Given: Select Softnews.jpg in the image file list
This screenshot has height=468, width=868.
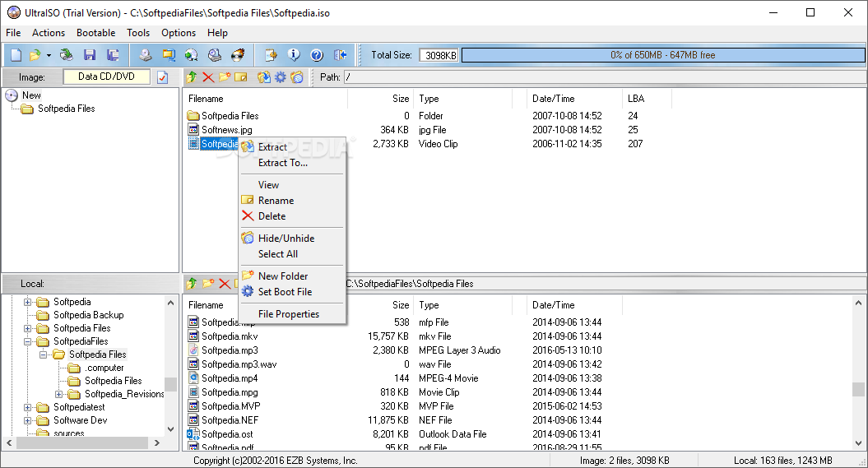Looking at the screenshot, I should pos(226,130).
